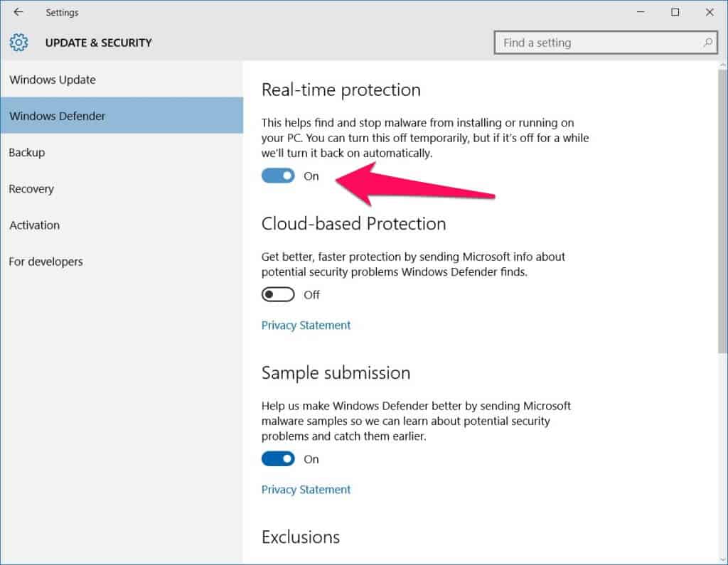This screenshot has height=565, width=728.
Task: Disable the Sample submission toggle
Action: tap(278, 458)
